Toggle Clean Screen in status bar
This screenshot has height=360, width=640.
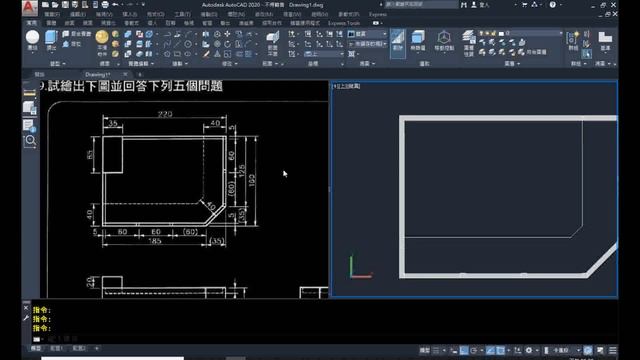(x=600, y=350)
